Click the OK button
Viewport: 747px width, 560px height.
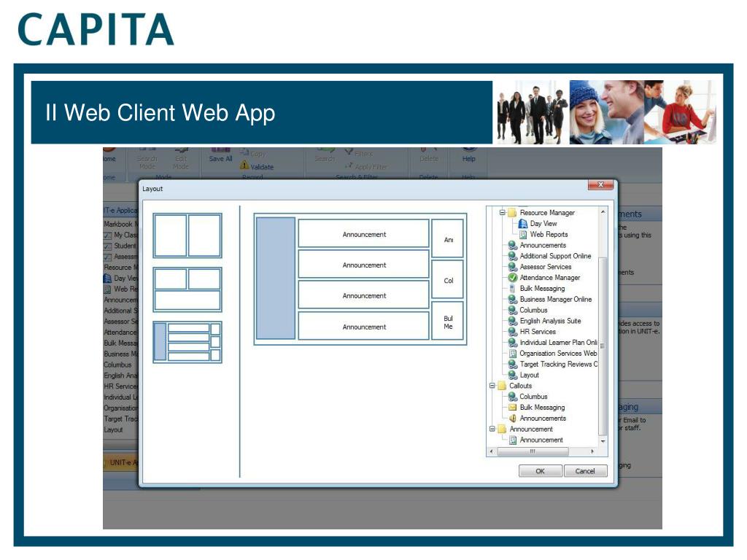[541, 471]
